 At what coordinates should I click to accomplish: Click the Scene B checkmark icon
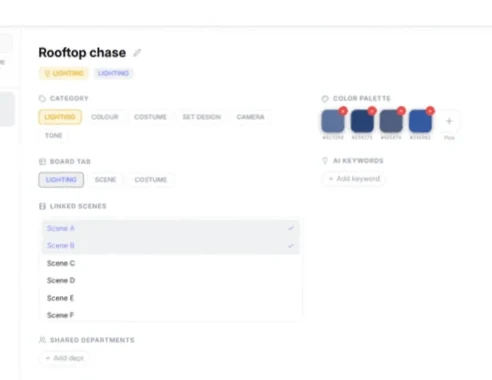tap(291, 246)
